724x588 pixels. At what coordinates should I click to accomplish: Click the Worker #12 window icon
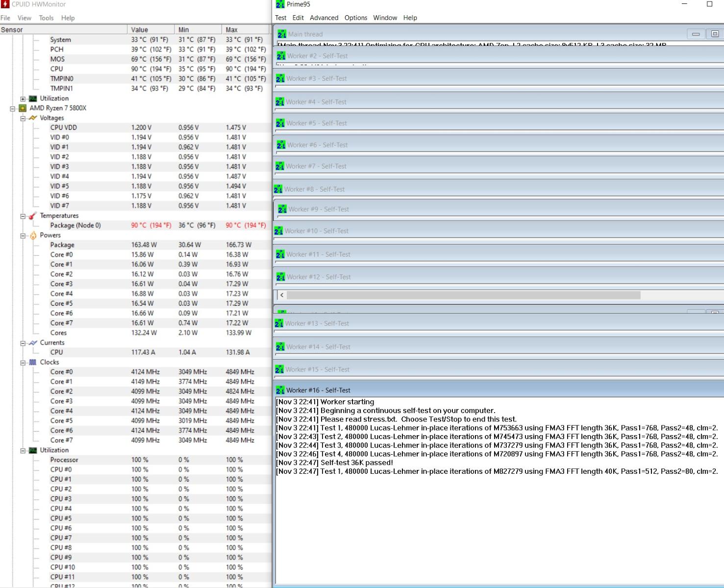[x=281, y=277]
